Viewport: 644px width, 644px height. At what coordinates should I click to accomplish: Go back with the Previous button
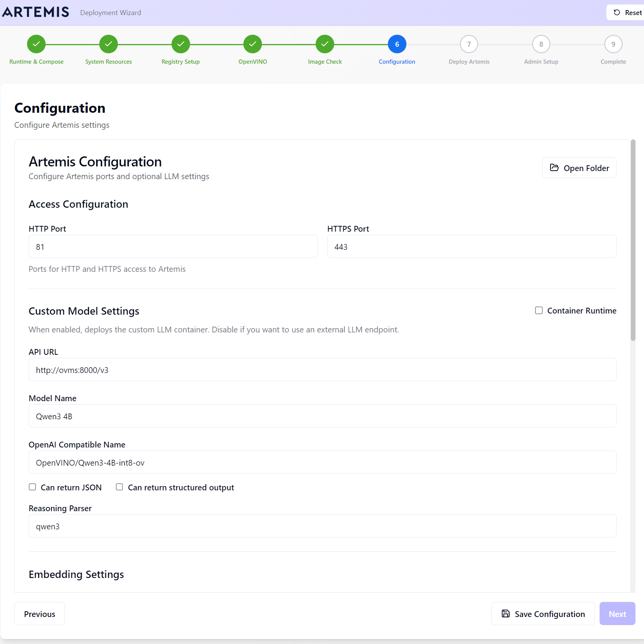(39, 614)
